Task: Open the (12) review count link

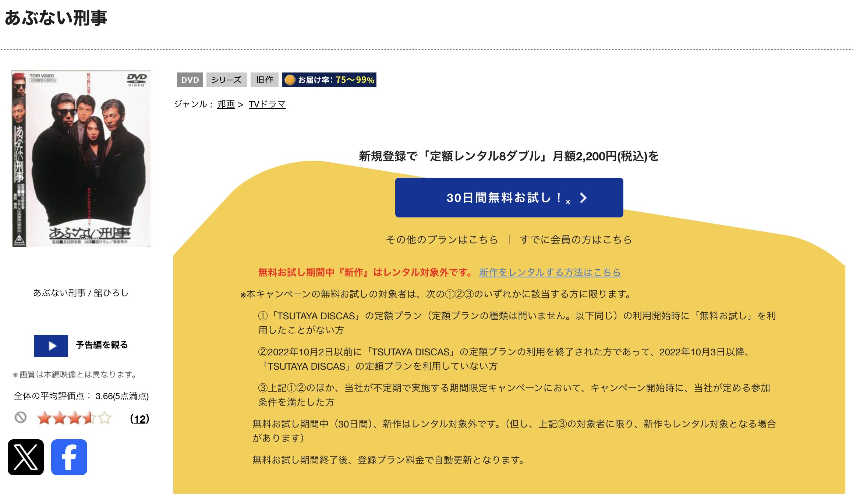Action: coord(140,419)
